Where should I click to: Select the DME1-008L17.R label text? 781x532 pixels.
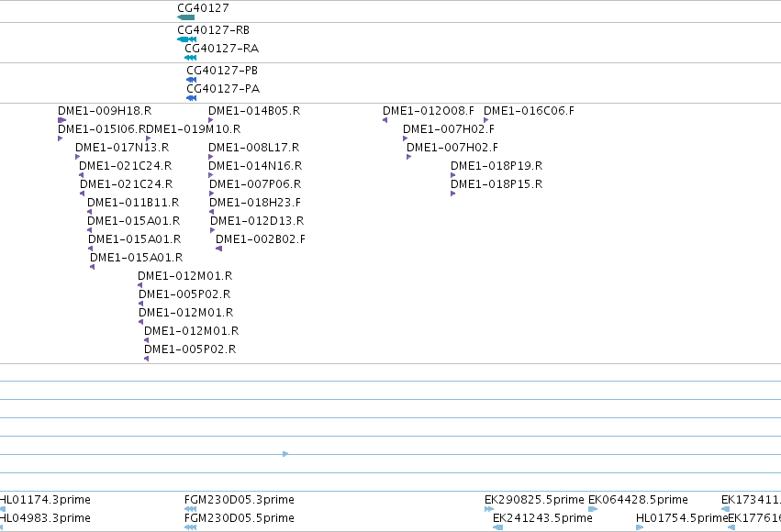(253, 148)
